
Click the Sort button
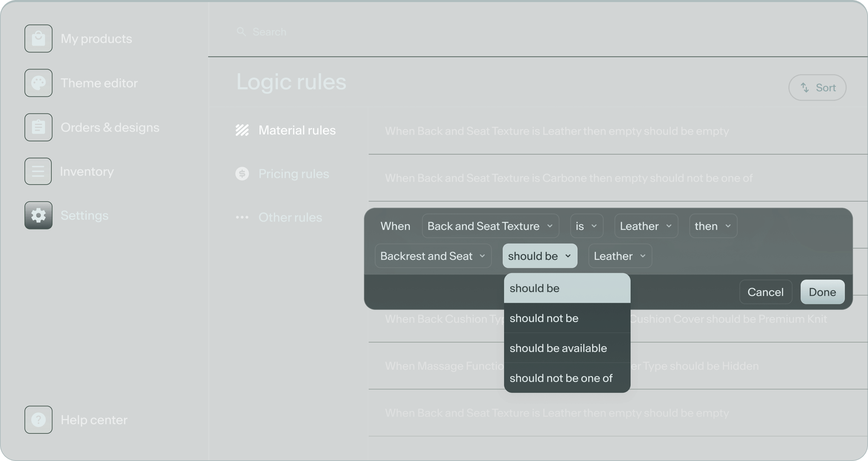click(817, 88)
